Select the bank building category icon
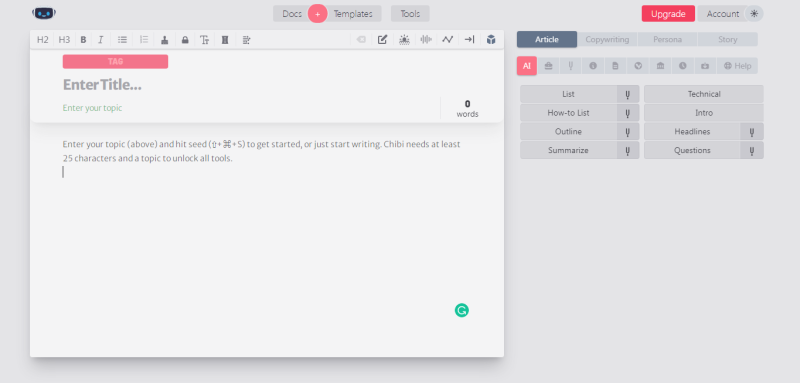The image size is (800, 383). click(660, 66)
